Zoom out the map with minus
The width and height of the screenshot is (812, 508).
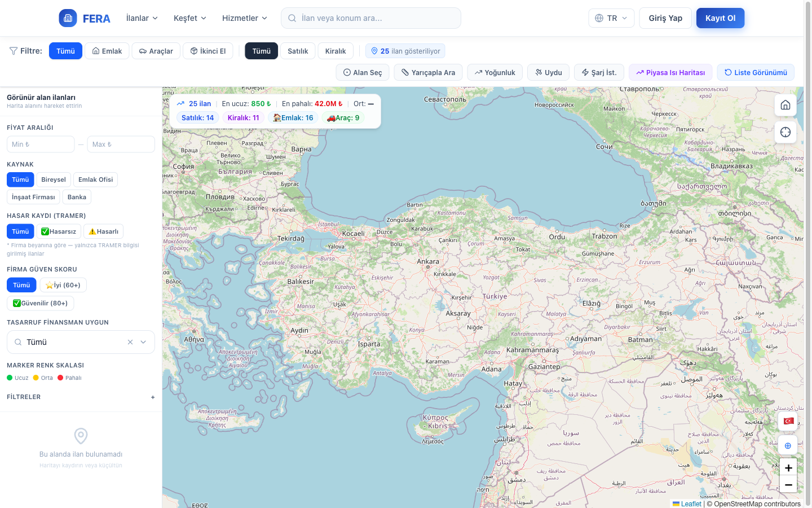(x=788, y=484)
